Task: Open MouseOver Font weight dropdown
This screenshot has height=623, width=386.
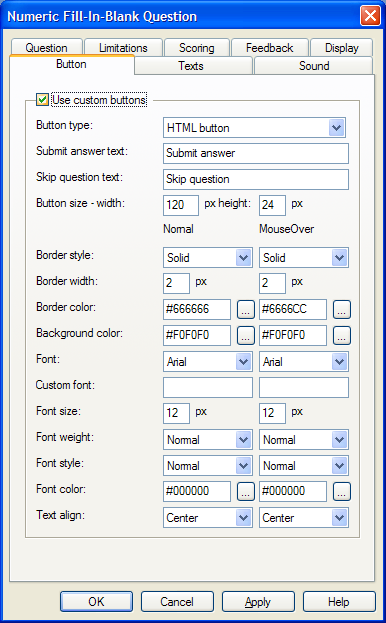Action: (x=304, y=439)
